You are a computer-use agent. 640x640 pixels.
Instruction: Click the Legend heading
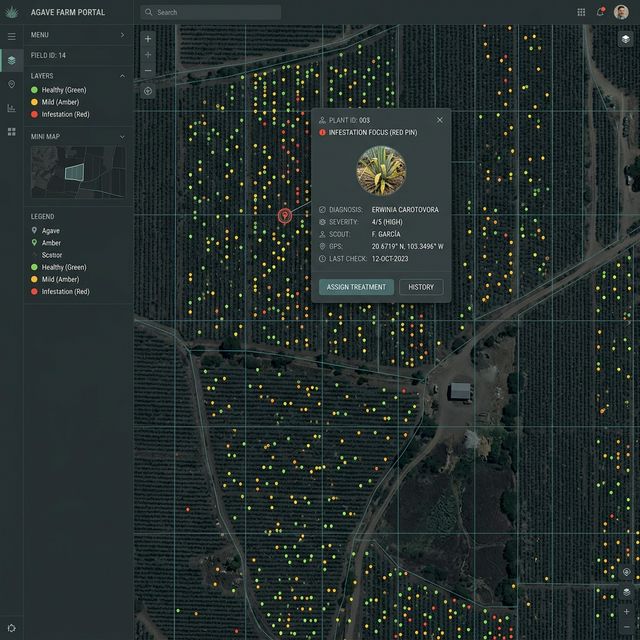[42, 216]
